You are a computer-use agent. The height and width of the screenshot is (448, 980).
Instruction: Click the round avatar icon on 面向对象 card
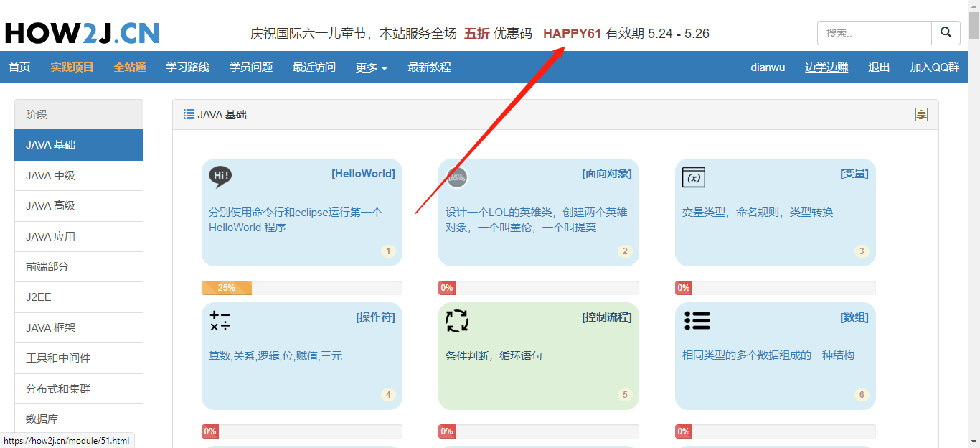point(457,177)
